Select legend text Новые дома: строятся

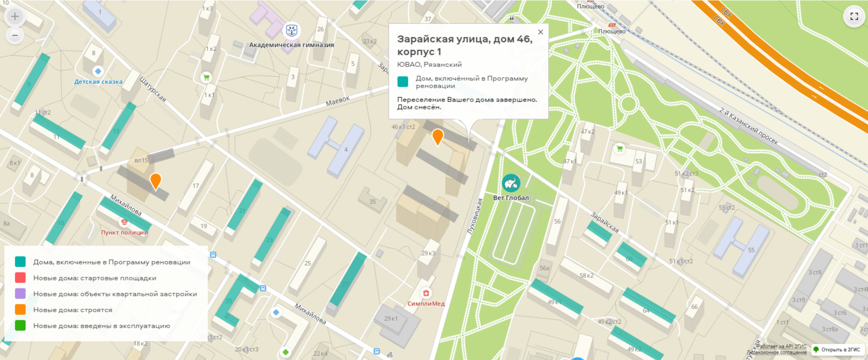pos(73,310)
